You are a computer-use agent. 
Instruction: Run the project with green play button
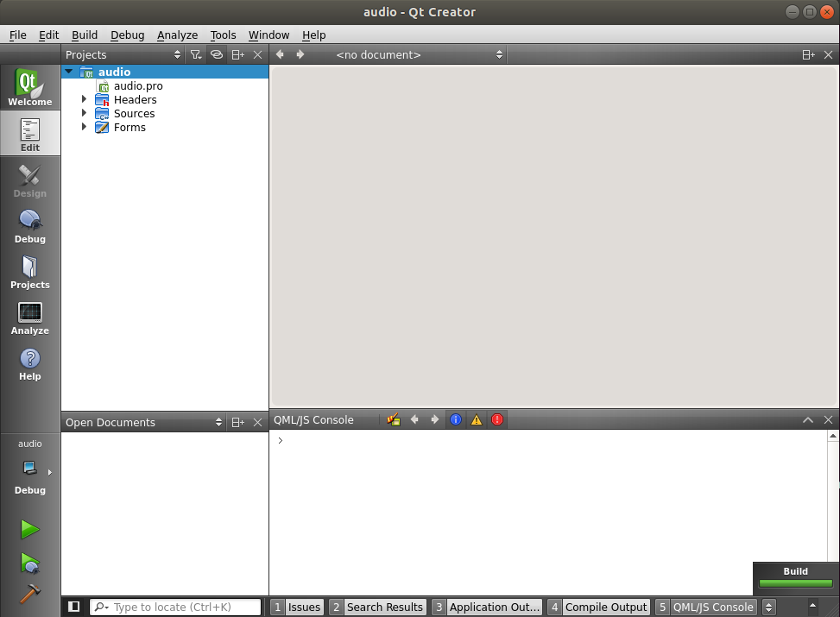point(30,529)
